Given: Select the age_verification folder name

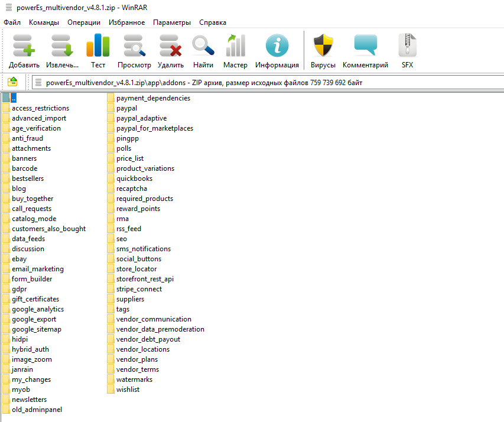Looking at the screenshot, I should pos(36,128).
